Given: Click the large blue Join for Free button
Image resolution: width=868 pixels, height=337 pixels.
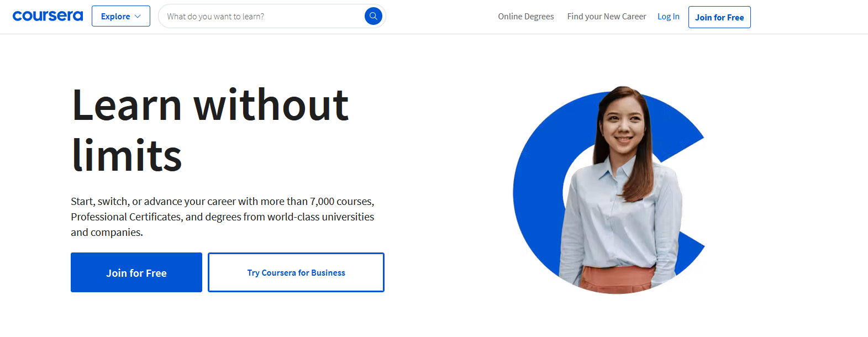Looking at the screenshot, I should click(x=136, y=272).
